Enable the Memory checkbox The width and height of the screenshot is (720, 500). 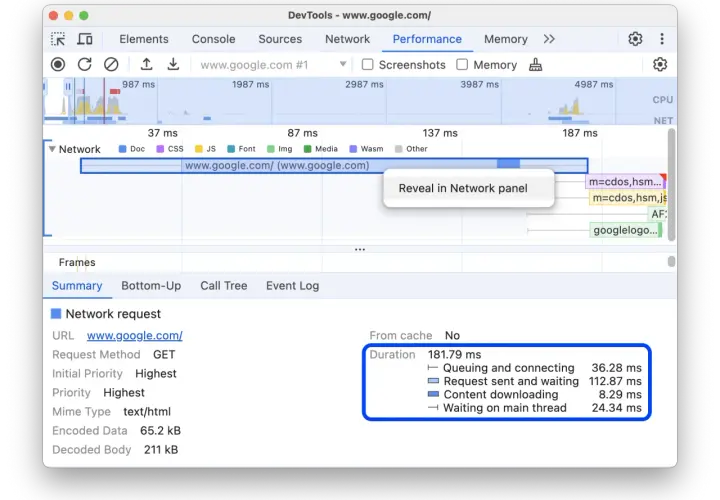tap(462, 65)
